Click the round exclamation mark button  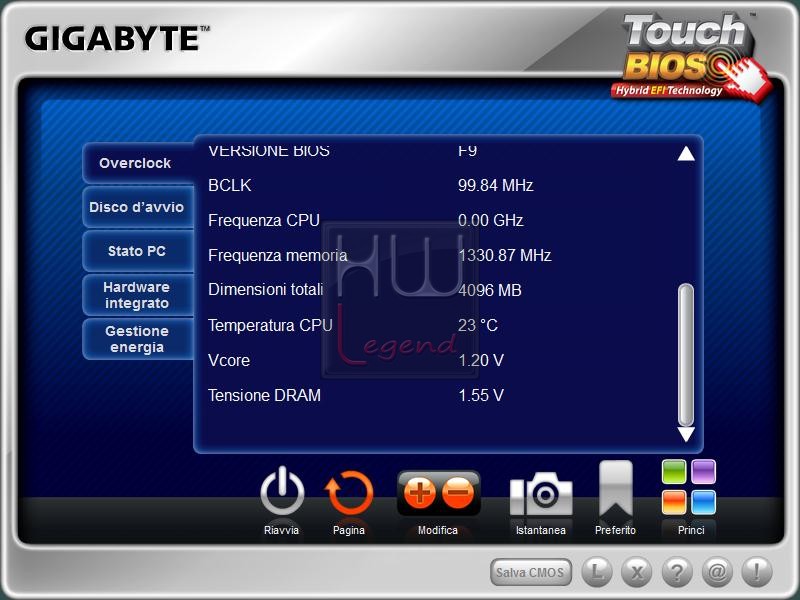757,572
